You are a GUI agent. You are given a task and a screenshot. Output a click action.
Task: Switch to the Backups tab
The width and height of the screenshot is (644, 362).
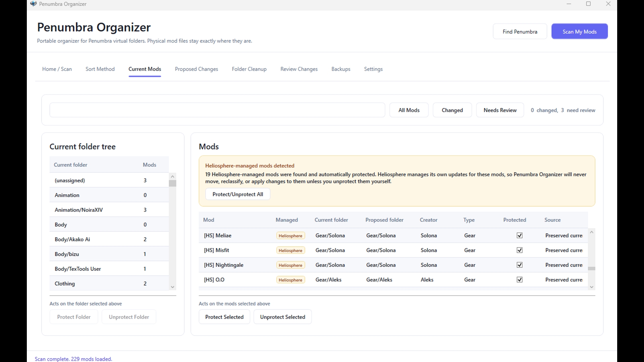(341, 69)
